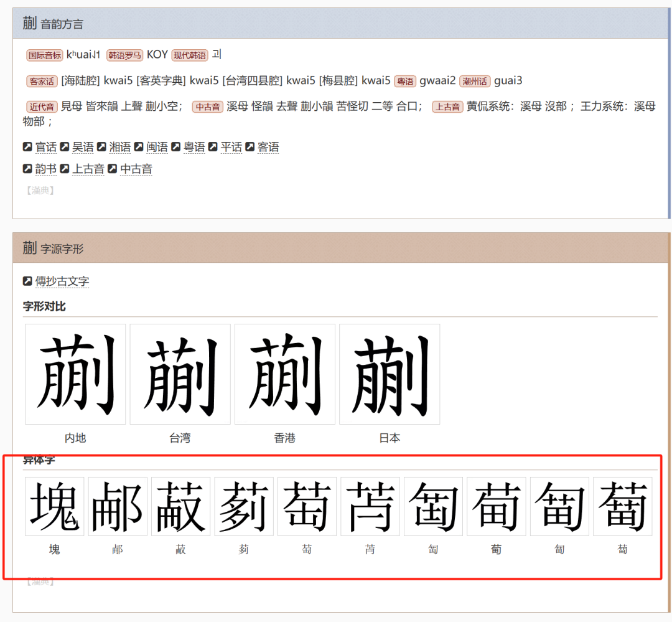Click the 现代韩语 tag

pos(190,55)
